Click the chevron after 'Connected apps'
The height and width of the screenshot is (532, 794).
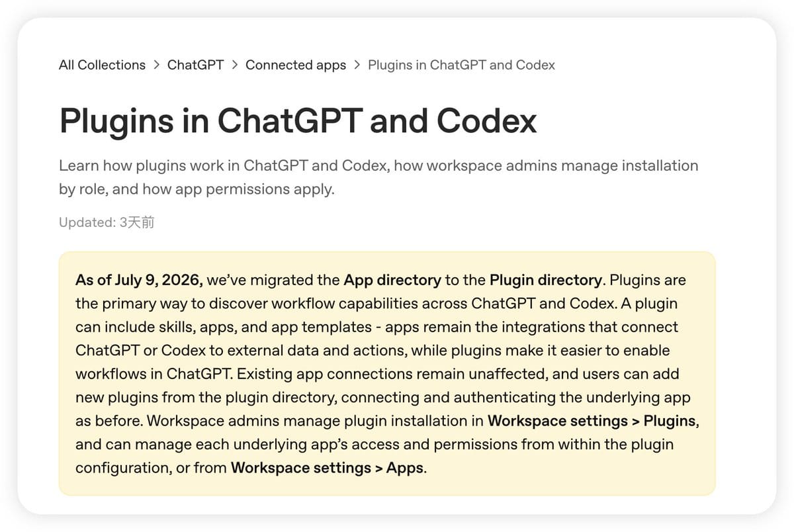click(x=357, y=65)
